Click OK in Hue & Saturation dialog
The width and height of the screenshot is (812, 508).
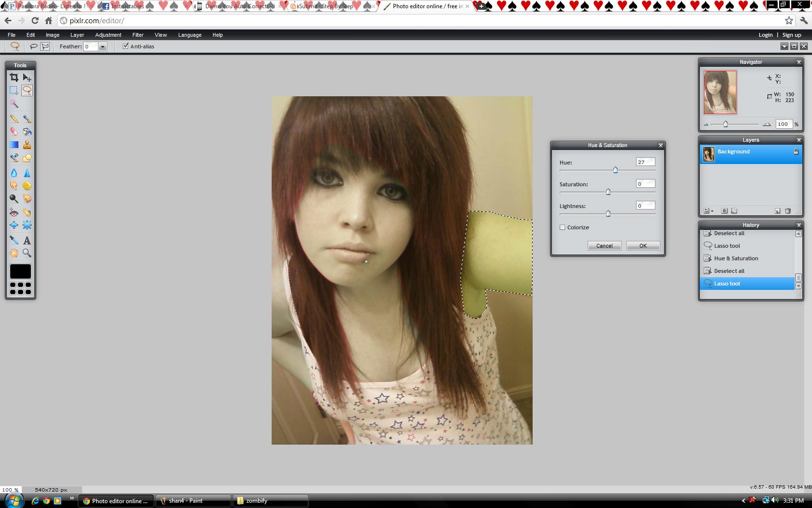point(643,246)
